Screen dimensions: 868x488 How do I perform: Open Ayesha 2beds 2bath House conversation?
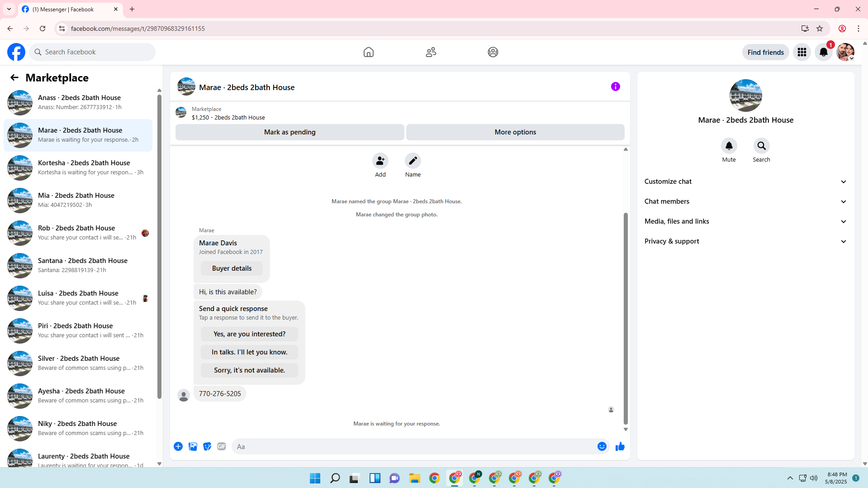(x=78, y=396)
